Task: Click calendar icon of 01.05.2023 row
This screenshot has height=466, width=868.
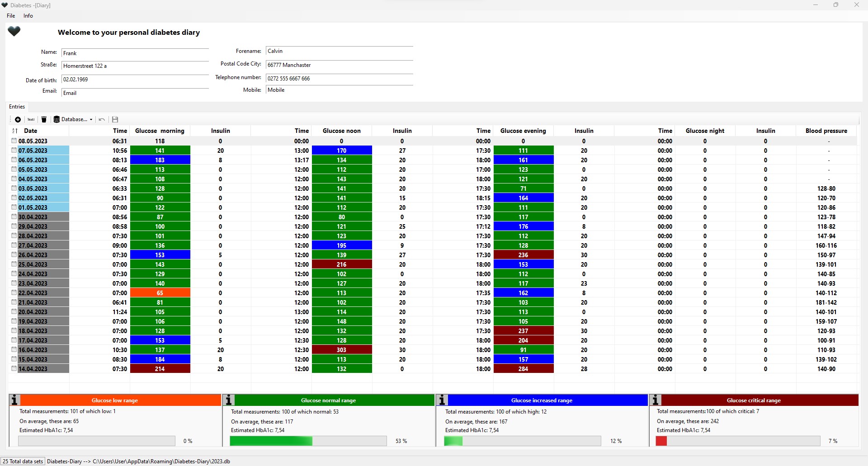Action: coord(14,207)
